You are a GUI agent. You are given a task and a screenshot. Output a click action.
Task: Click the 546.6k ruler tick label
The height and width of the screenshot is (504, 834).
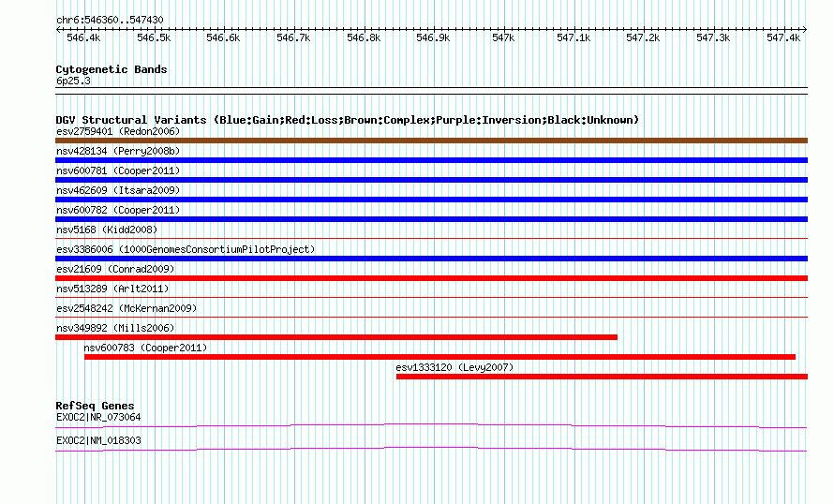tap(223, 37)
